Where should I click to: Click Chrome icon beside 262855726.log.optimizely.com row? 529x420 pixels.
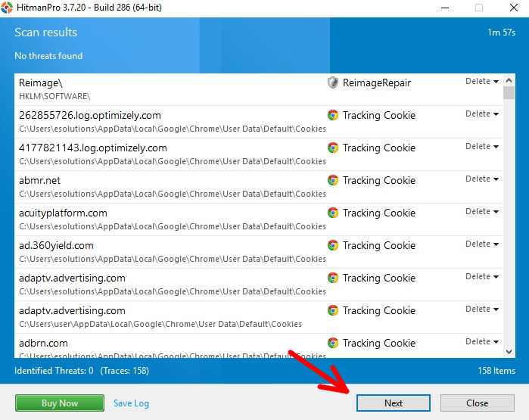333,115
